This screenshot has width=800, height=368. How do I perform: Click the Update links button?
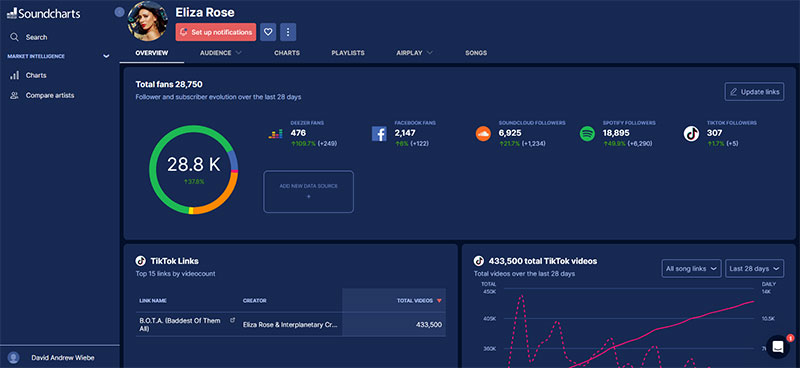[x=754, y=92]
